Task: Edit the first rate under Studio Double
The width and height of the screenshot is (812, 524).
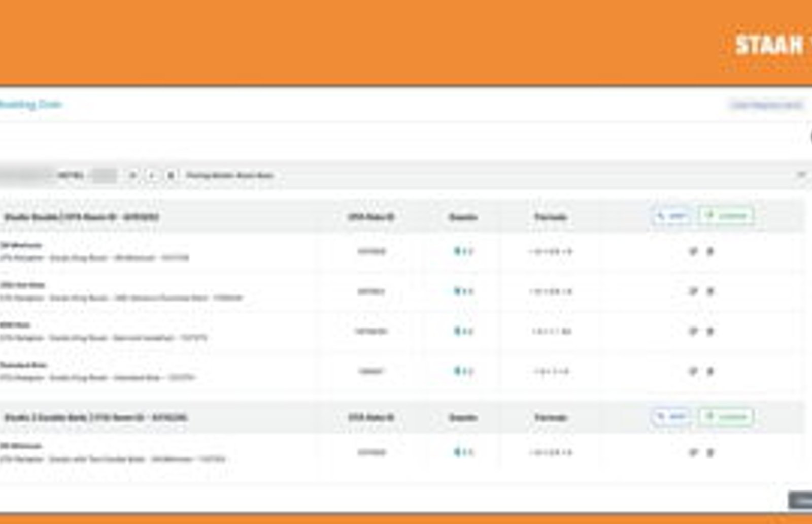Action: (x=693, y=251)
